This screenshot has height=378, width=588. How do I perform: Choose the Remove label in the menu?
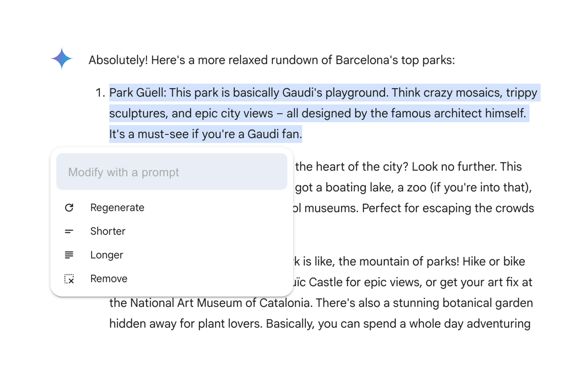click(x=109, y=279)
